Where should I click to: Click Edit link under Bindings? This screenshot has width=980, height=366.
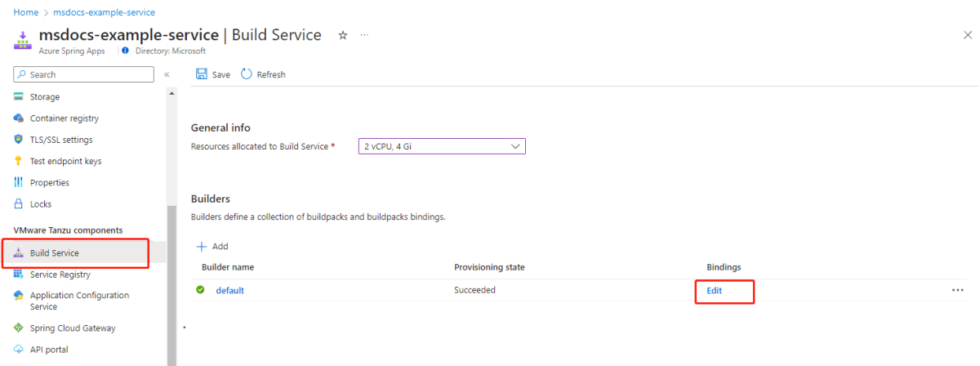tap(715, 290)
